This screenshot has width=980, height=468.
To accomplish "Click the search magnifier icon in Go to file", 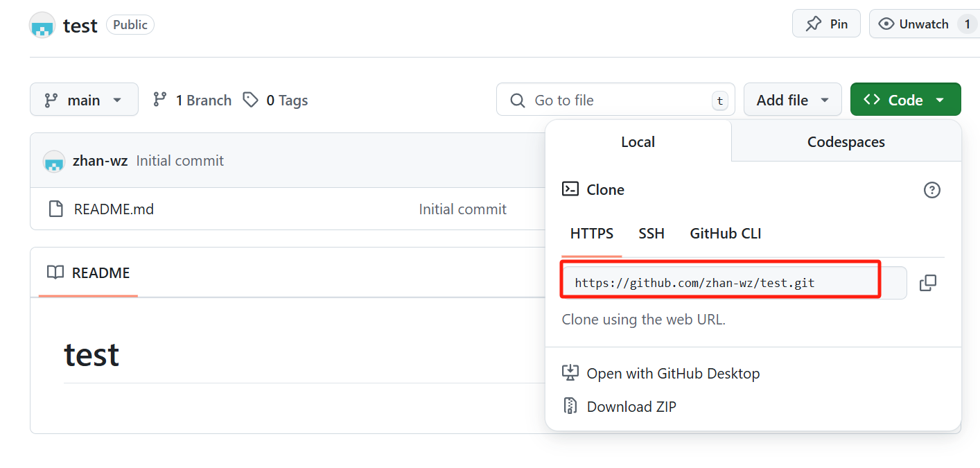I will pyautogui.click(x=517, y=101).
